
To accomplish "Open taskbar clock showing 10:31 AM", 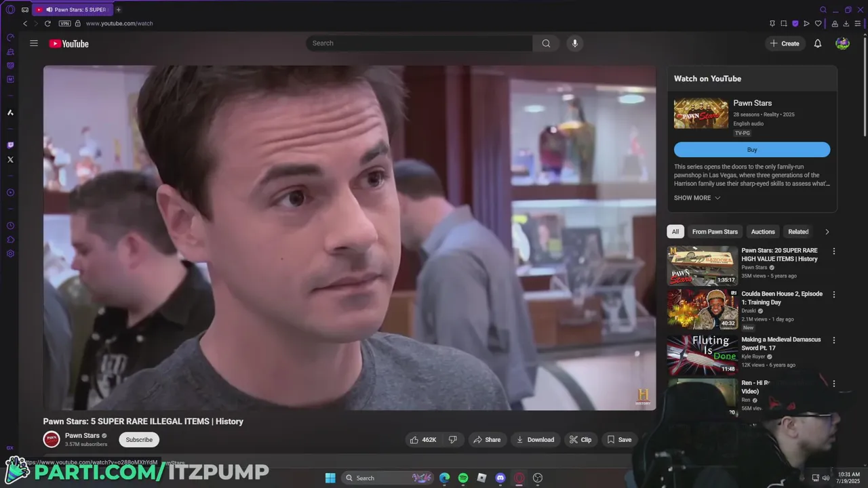I will (849, 478).
